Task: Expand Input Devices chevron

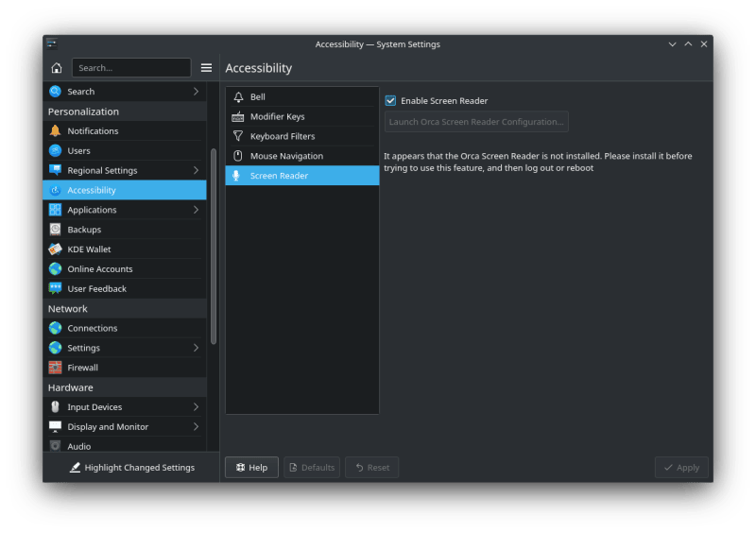Action: tap(196, 407)
